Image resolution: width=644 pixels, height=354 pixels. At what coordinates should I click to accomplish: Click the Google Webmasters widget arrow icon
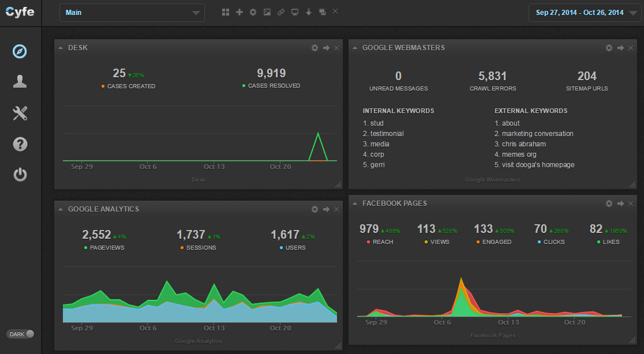coord(620,48)
